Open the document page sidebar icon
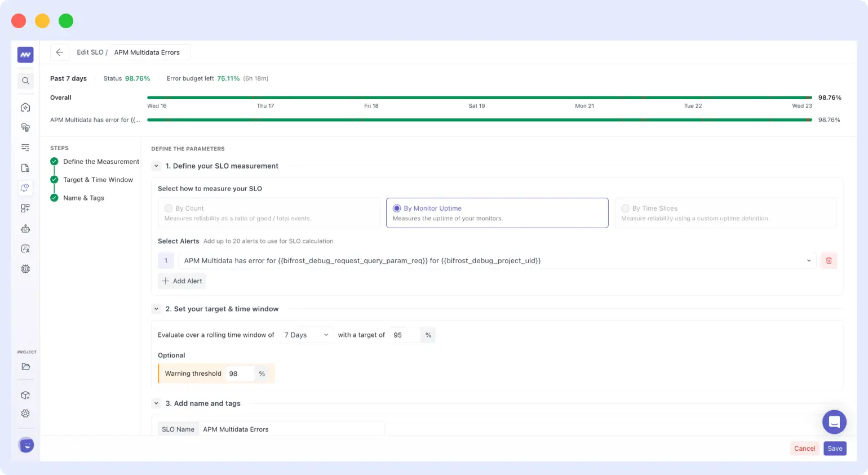 coord(25,168)
